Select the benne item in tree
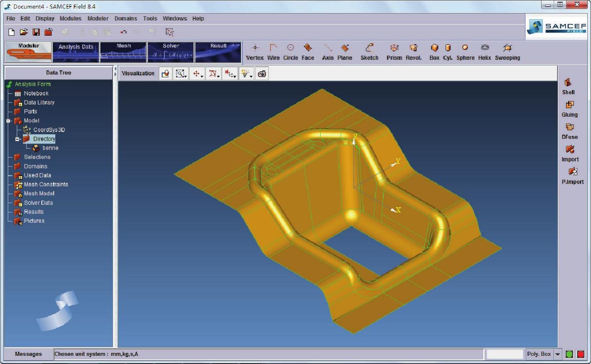 point(50,148)
